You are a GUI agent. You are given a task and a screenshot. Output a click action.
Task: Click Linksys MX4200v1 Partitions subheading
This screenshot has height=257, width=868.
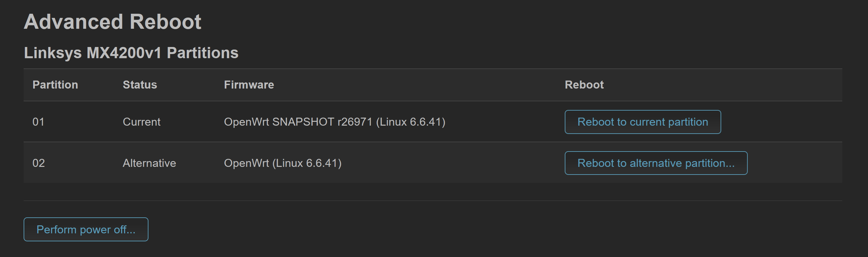[x=131, y=53]
